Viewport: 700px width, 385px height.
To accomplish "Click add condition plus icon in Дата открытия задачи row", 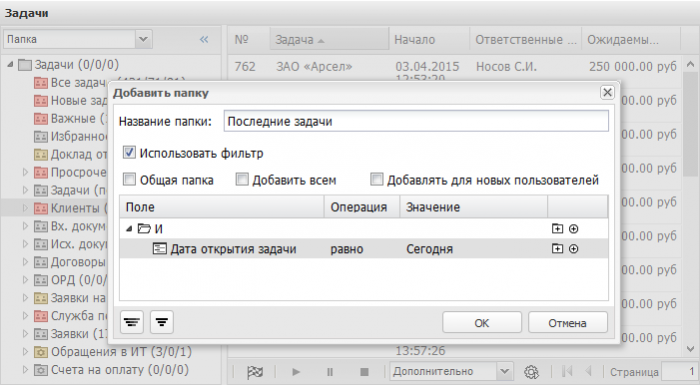I will pos(574,249).
